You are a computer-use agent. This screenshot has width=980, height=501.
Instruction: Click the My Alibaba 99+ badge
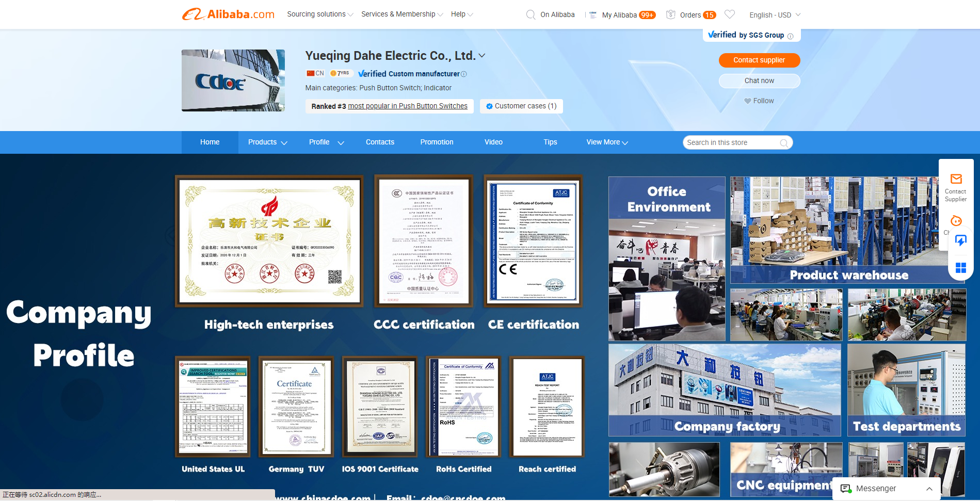[x=647, y=15]
